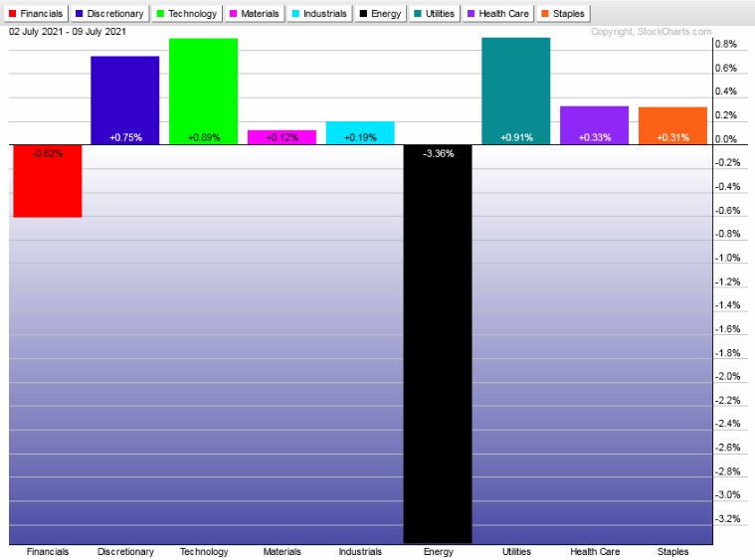Click the Energy x-axis label
This screenshot has height=560, width=755.
(438, 552)
